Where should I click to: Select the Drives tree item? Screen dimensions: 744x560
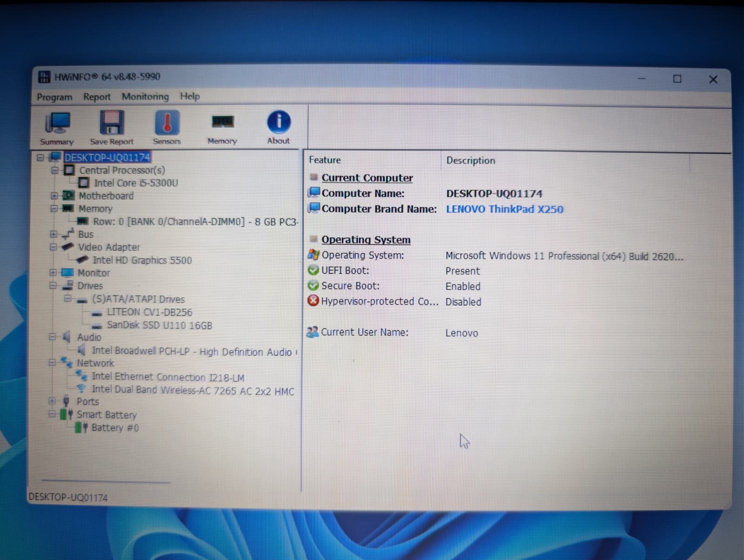pos(90,286)
